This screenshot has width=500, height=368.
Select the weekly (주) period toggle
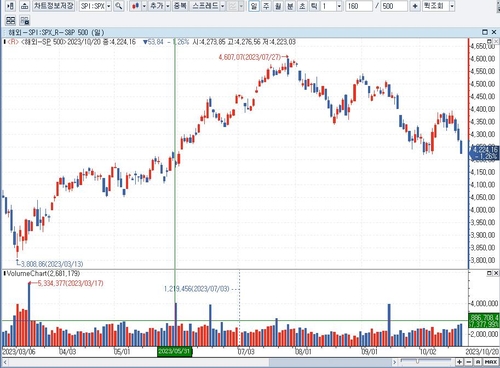point(266,6)
